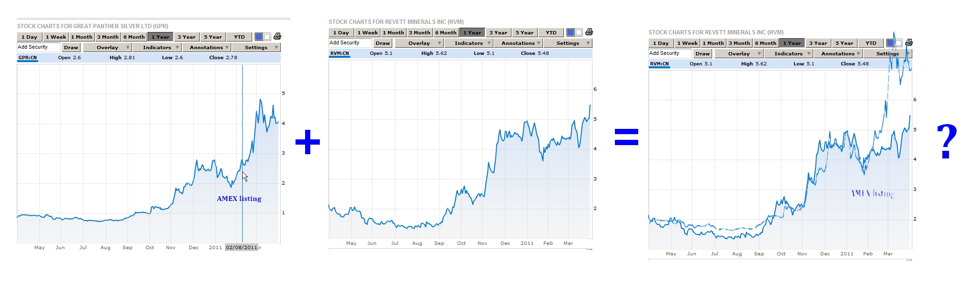Select the 1 Year range on GPR chart
This screenshot has width=980, height=284.
[x=161, y=37]
